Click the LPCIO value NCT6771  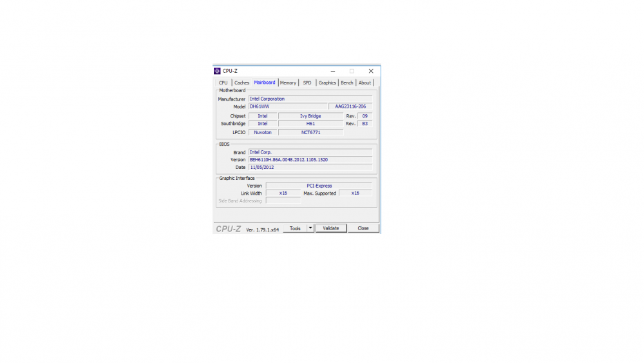coord(310,133)
